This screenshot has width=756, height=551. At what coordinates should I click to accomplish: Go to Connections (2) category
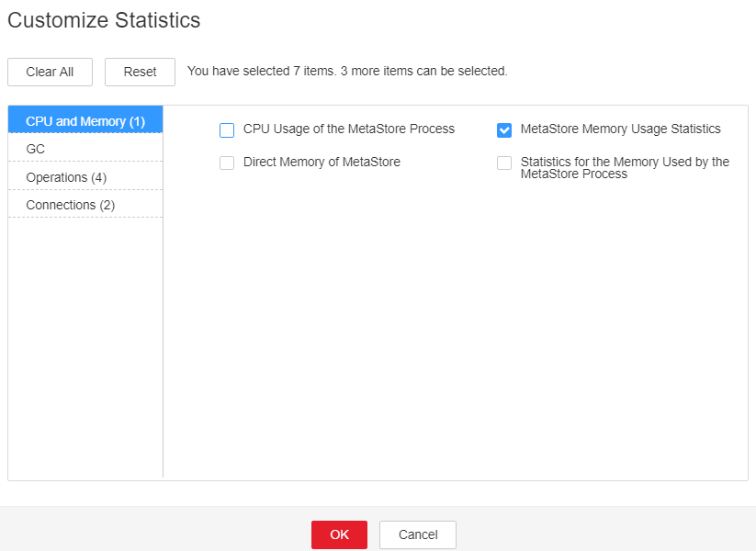[85, 205]
